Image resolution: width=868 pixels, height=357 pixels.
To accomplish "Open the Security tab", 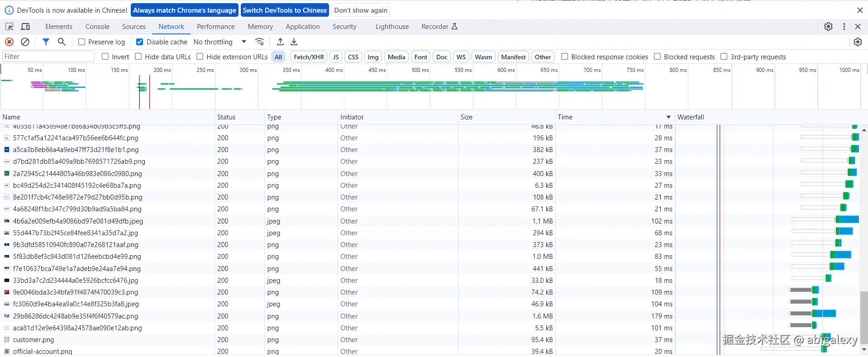I will (x=344, y=27).
